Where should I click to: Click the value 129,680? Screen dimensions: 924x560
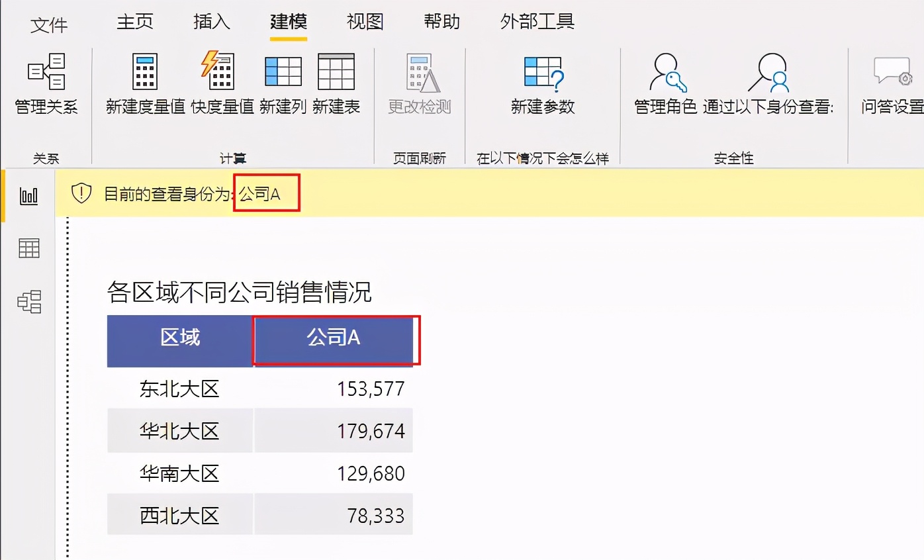371,473
